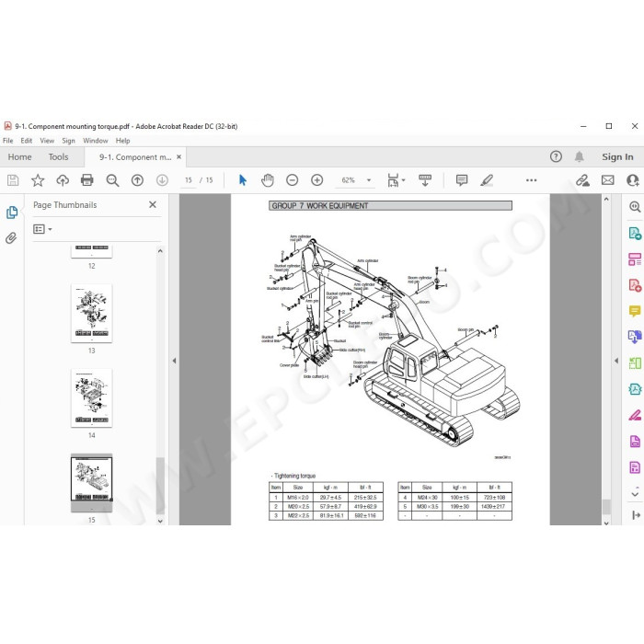Viewport: 644px width, 644px height.
Task: Click the scrolling mode toolbar icon
Action: [425, 180]
